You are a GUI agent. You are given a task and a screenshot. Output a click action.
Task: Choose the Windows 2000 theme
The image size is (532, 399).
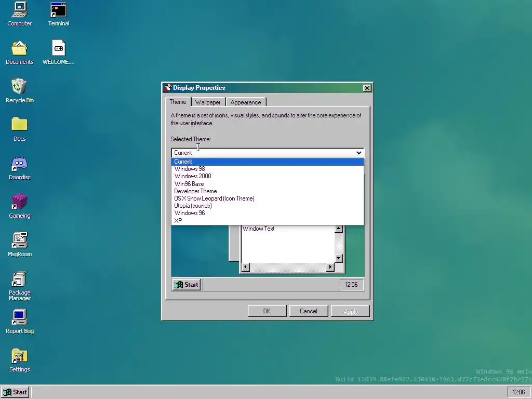(x=268, y=176)
